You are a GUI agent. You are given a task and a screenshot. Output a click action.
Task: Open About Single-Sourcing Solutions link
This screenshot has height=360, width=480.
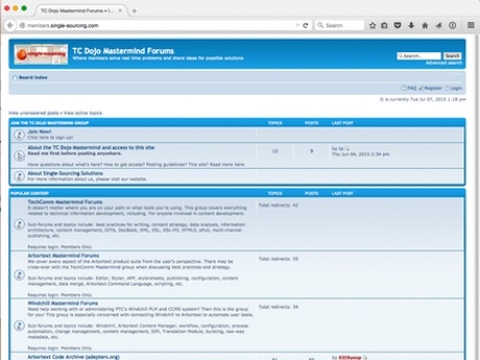point(65,173)
